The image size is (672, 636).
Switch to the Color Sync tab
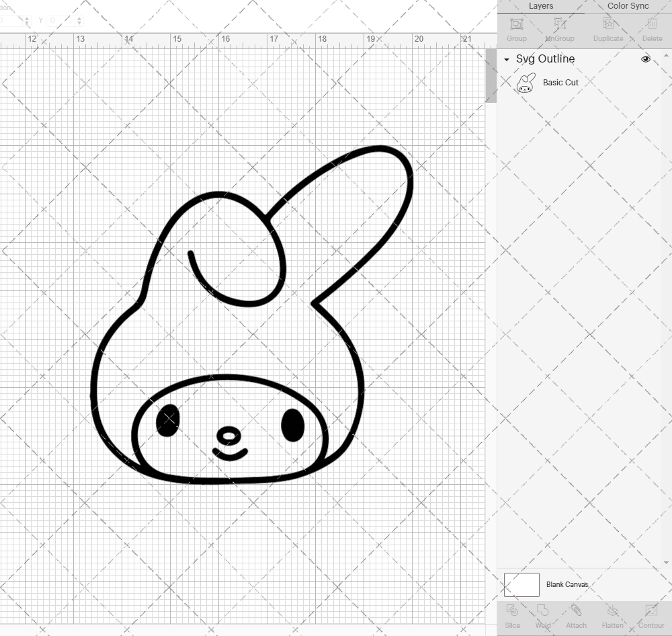pos(628,6)
